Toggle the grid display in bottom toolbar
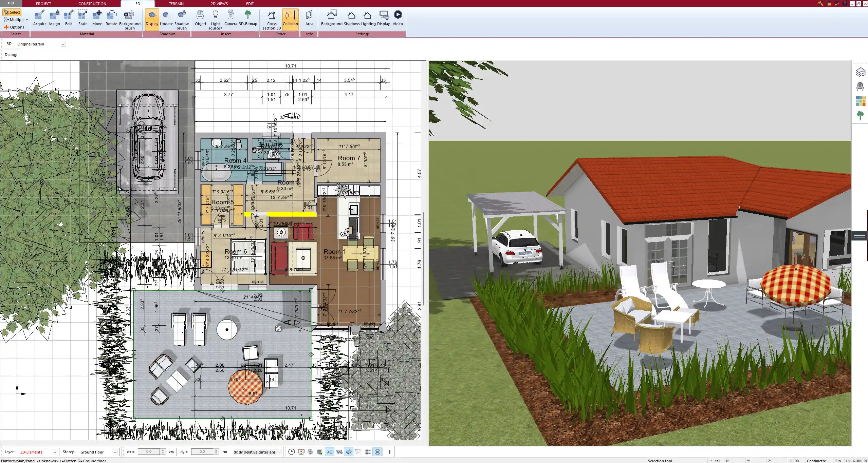 [368, 452]
